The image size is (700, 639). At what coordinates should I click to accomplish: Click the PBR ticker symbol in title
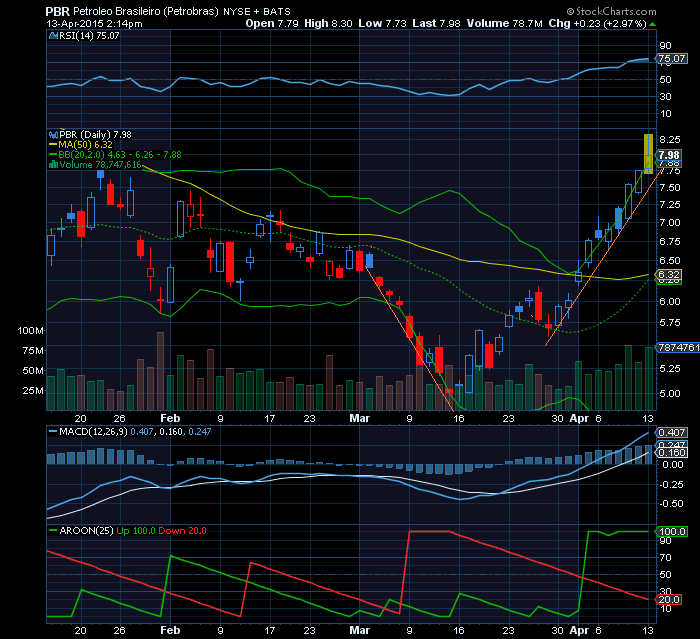point(58,12)
